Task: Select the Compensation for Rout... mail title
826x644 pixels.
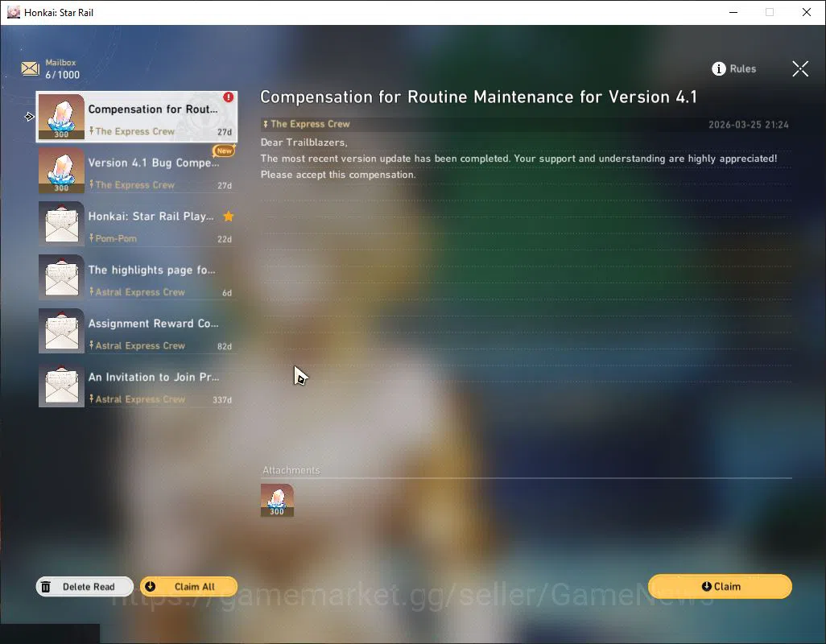Action: point(153,109)
